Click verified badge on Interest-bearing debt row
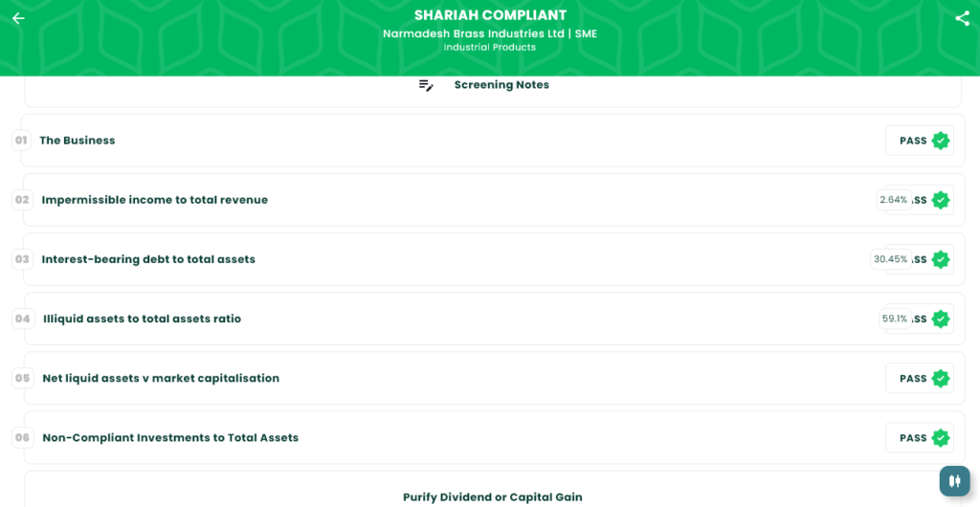Viewport: 980px width, 507px height. [941, 259]
